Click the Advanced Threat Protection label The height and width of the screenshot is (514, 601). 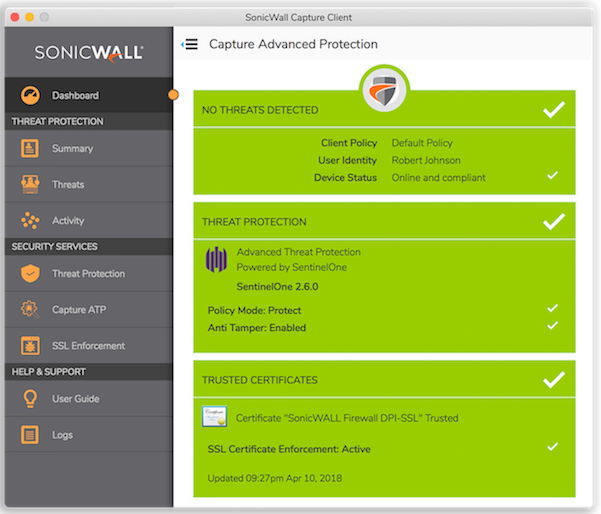click(299, 252)
